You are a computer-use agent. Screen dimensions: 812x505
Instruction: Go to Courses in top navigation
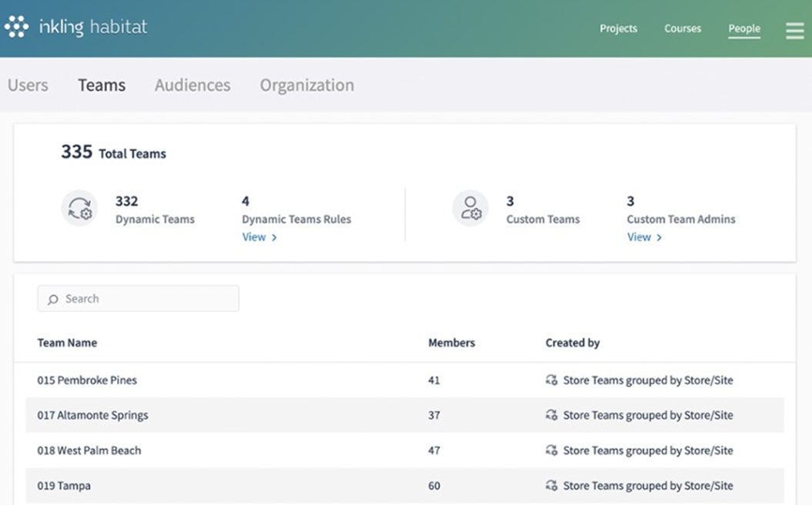(x=683, y=28)
